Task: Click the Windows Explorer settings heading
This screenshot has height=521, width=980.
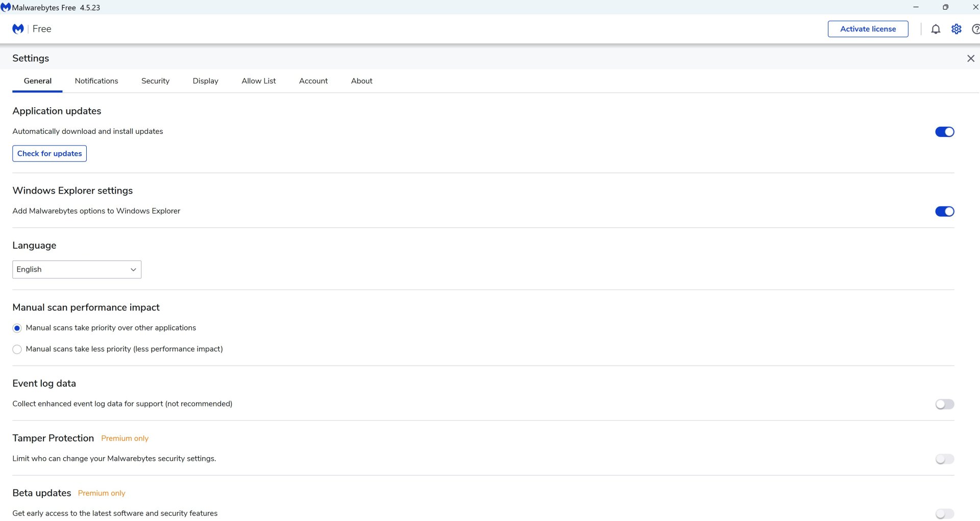Action: click(72, 191)
